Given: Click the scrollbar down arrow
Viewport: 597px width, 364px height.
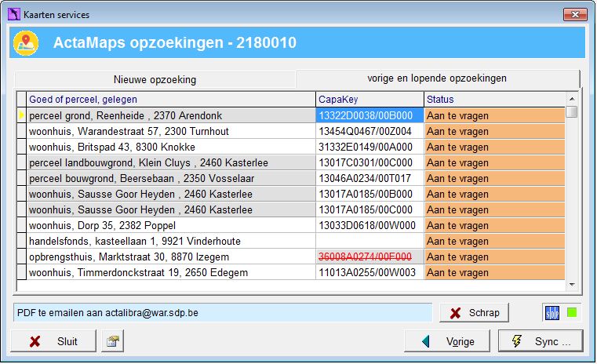Looking at the screenshot, I should point(572,285).
